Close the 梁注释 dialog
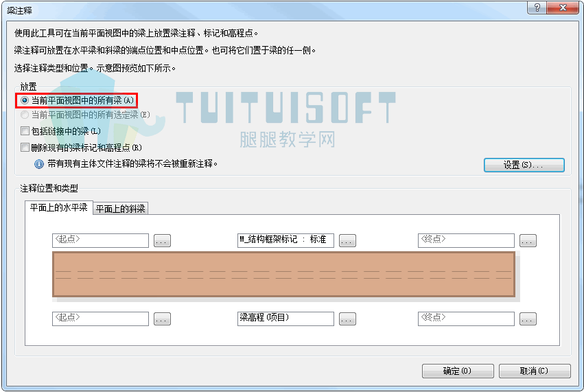584x392 pixels. (x=563, y=8)
